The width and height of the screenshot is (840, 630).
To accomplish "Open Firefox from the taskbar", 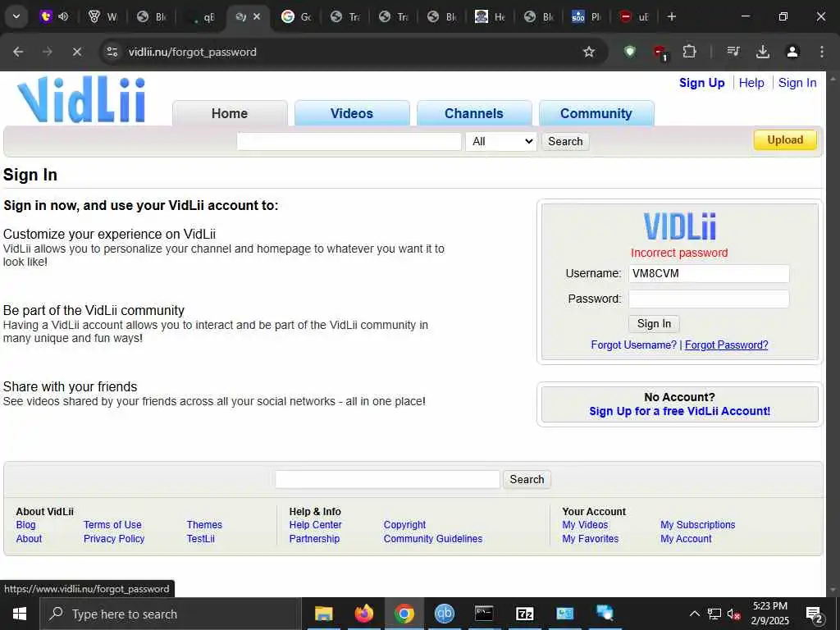I will (x=363, y=614).
